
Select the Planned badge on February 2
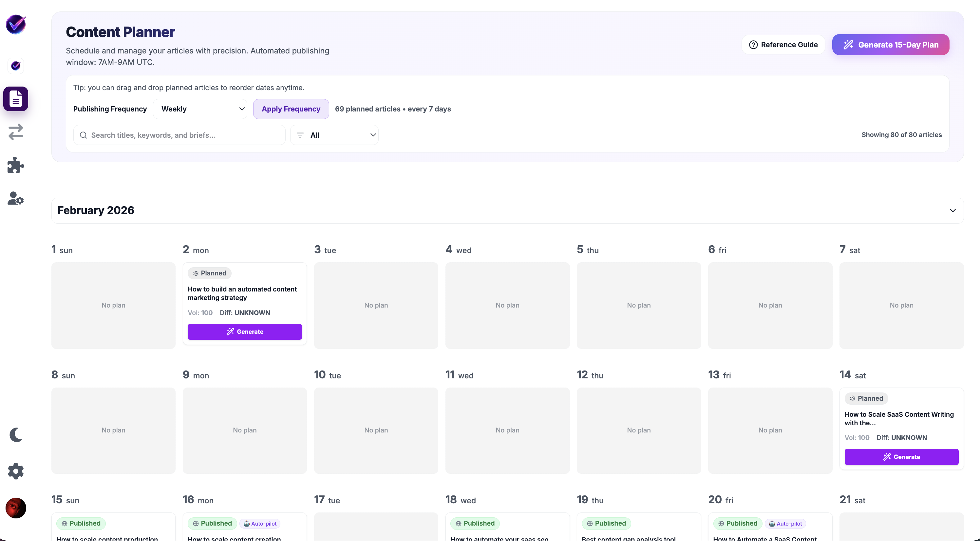pyautogui.click(x=209, y=273)
